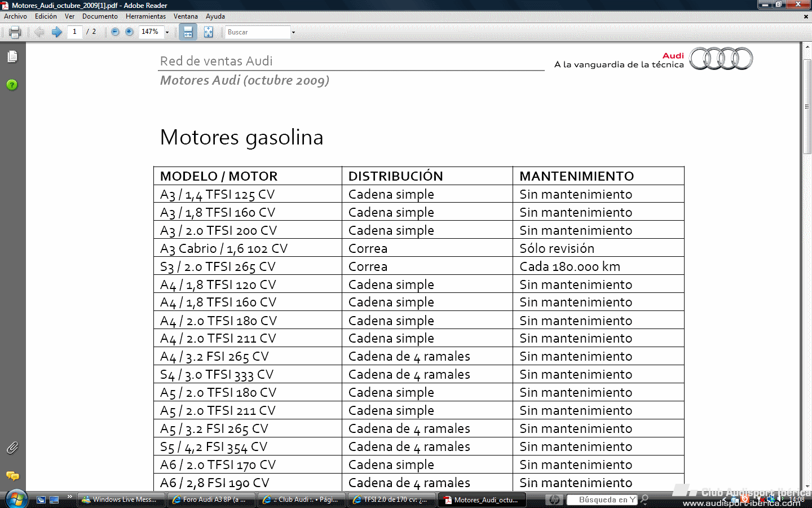Open the Edición menu
The height and width of the screenshot is (508, 812).
tap(46, 16)
